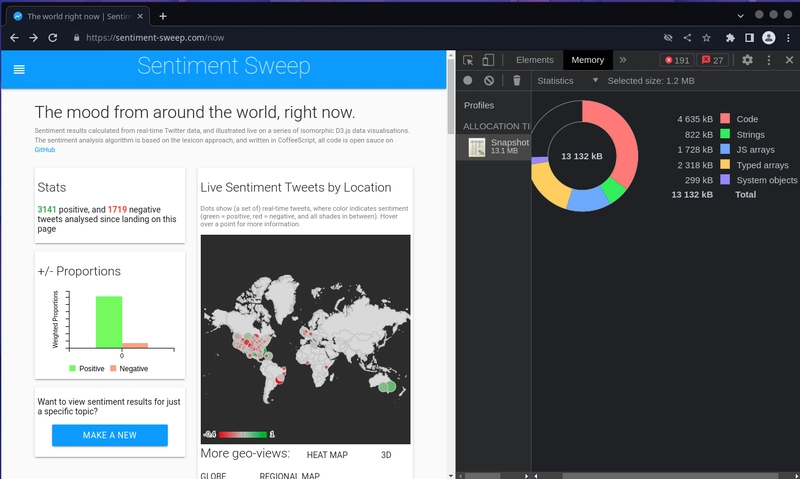Open the 3D geo-view
800x479 pixels.
[386, 455]
